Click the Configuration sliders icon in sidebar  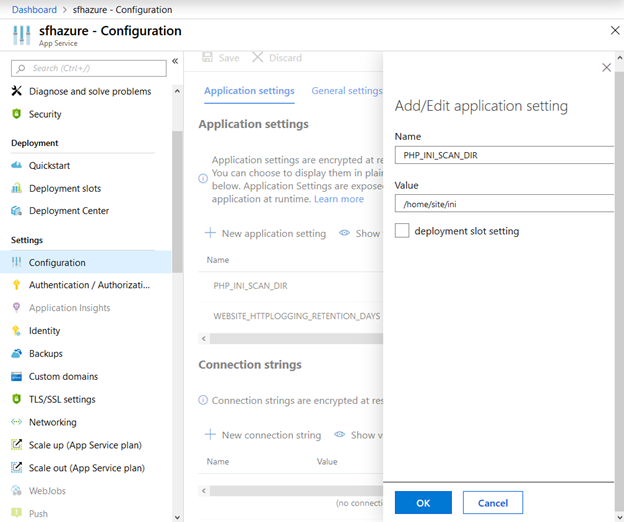point(16,262)
